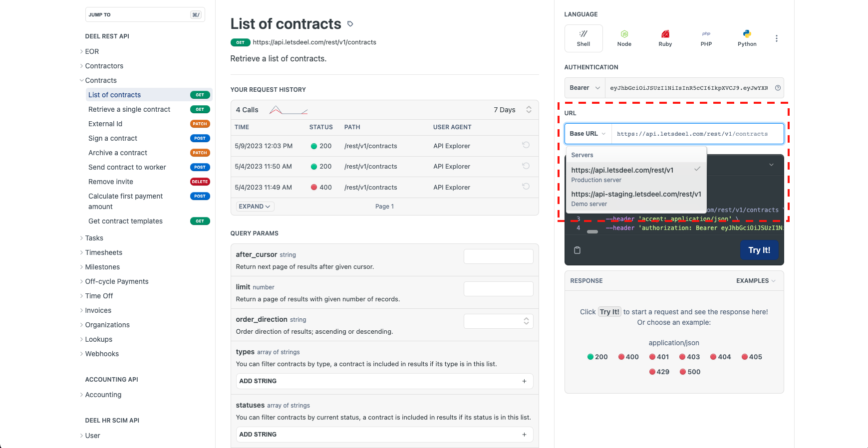
Task: Open the Bearer authentication type dropdown
Action: (x=584, y=88)
